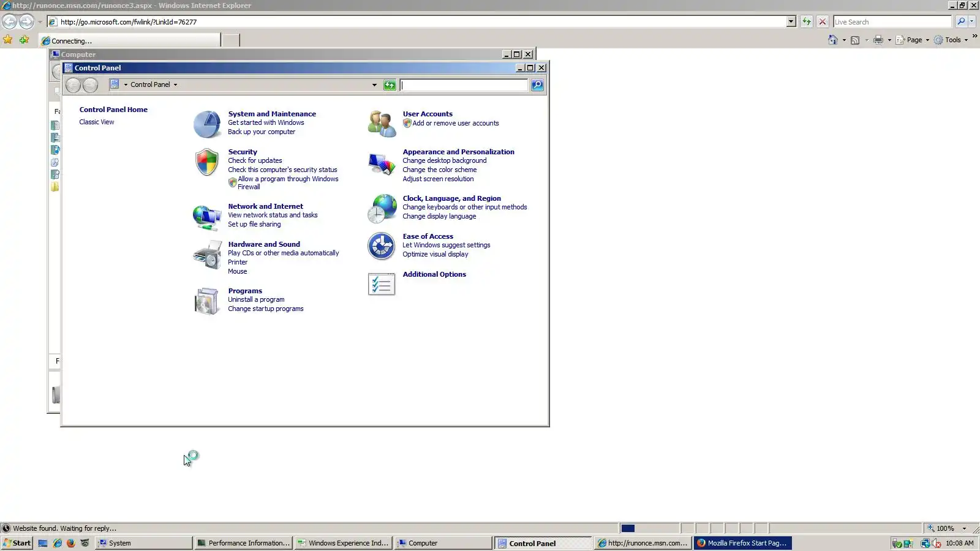Click the Control Panel search input field
This screenshot has width=980, height=551.
click(464, 85)
